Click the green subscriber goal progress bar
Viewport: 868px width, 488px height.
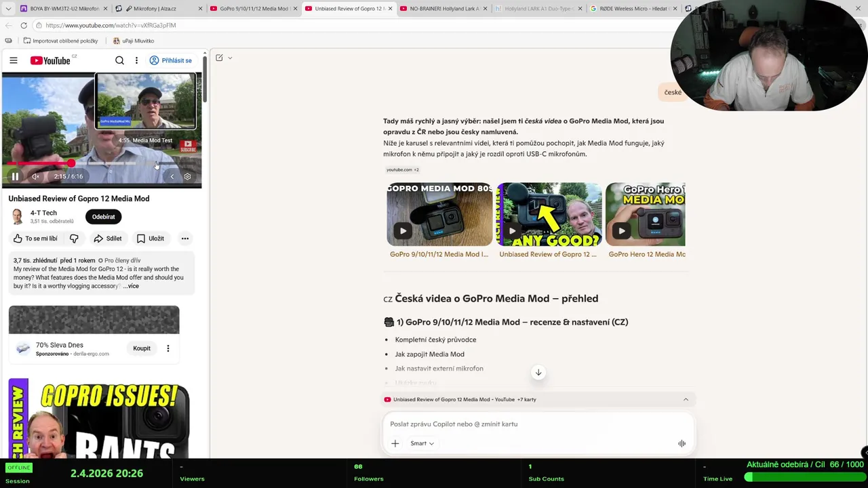pos(805,477)
